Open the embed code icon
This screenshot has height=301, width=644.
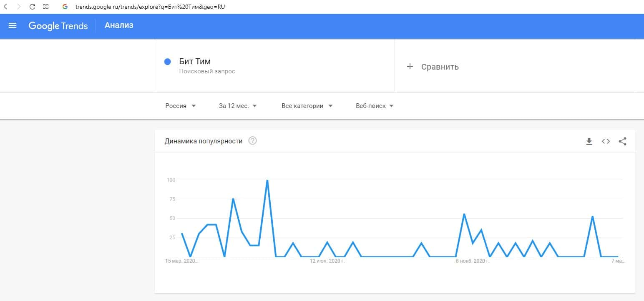tap(606, 141)
